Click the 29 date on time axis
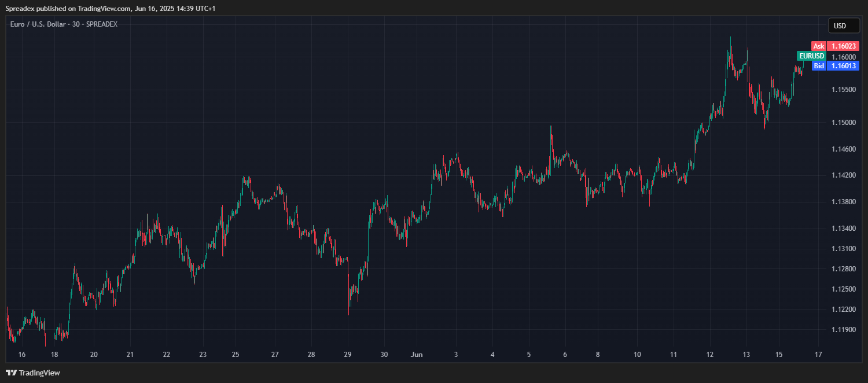This screenshot has height=383, width=868. (348, 355)
